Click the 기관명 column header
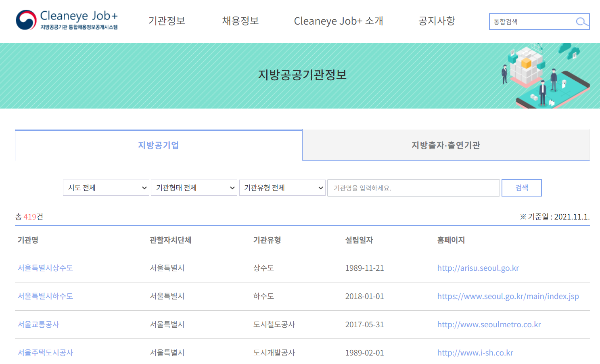Screen dimensions: 600x364 coord(28,240)
